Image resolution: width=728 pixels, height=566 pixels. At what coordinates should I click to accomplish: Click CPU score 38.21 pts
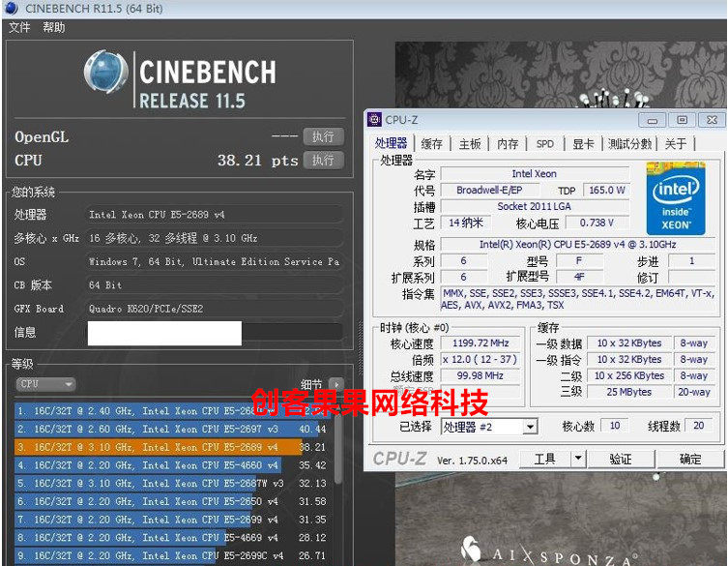point(258,161)
